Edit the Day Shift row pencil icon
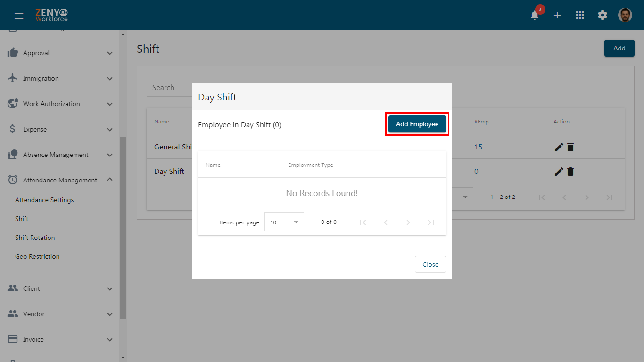This screenshot has height=362, width=644. click(559, 172)
